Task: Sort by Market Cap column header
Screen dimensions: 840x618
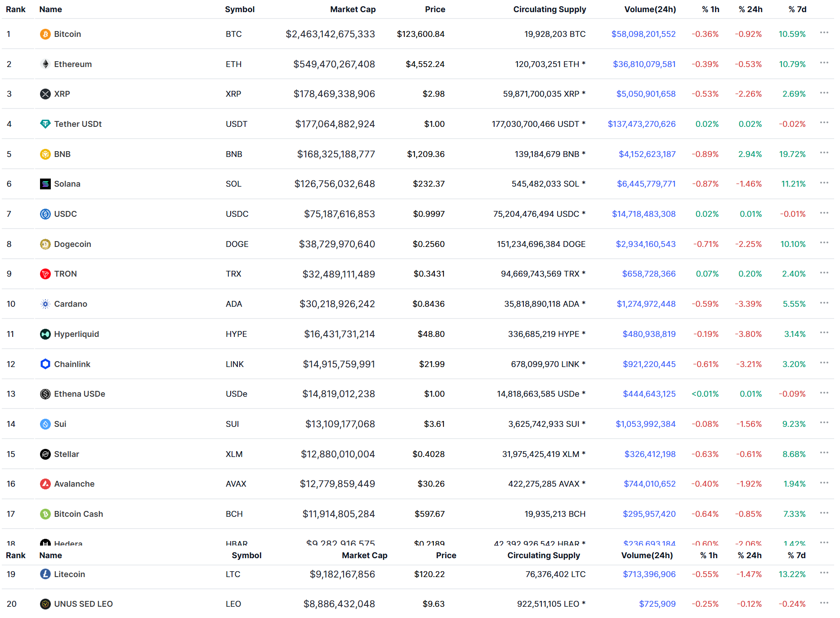Action: pos(353,9)
